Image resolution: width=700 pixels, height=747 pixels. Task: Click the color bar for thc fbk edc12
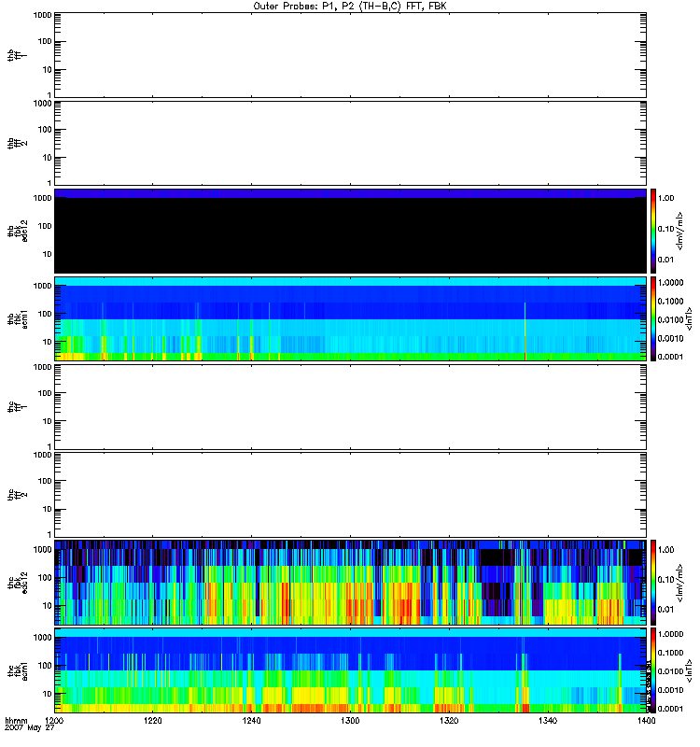654,583
